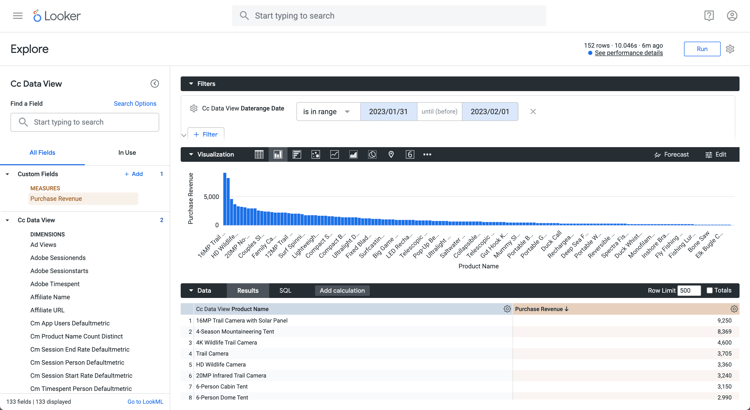
Task: Select the Ad Views dimension
Action: tap(43, 244)
